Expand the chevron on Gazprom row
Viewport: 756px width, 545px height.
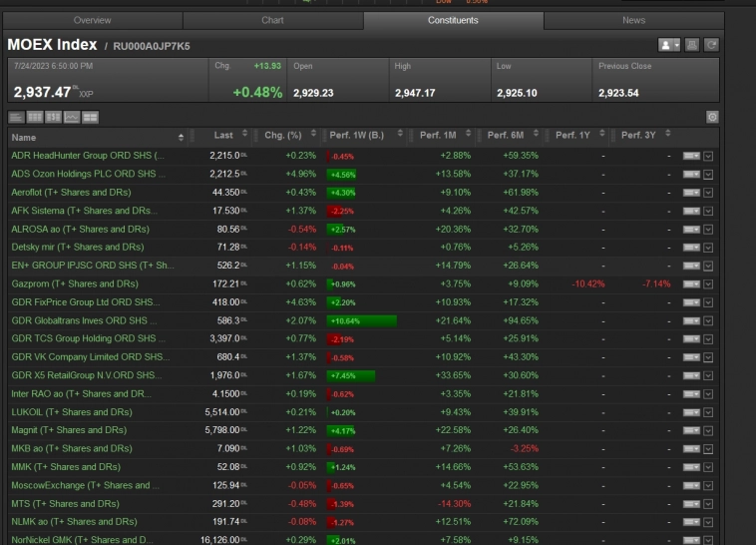click(x=708, y=283)
